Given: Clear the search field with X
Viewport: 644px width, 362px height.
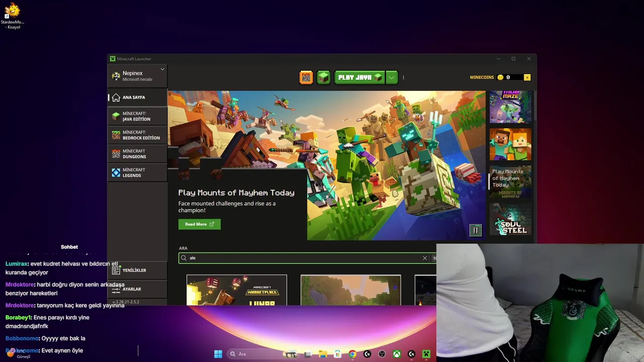Looking at the screenshot, I should 425,258.
